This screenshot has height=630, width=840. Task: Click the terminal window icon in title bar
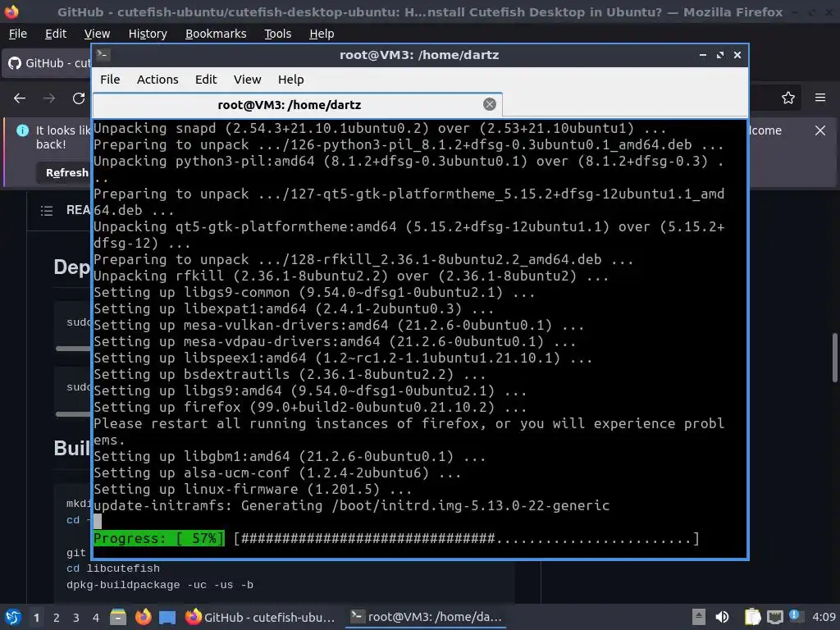[x=103, y=54]
